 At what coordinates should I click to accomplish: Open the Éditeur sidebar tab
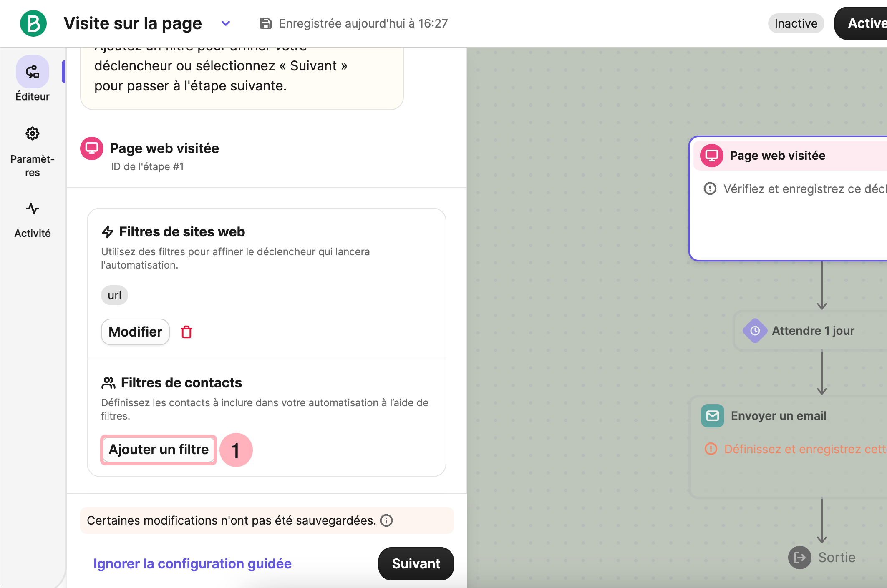coord(33,79)
